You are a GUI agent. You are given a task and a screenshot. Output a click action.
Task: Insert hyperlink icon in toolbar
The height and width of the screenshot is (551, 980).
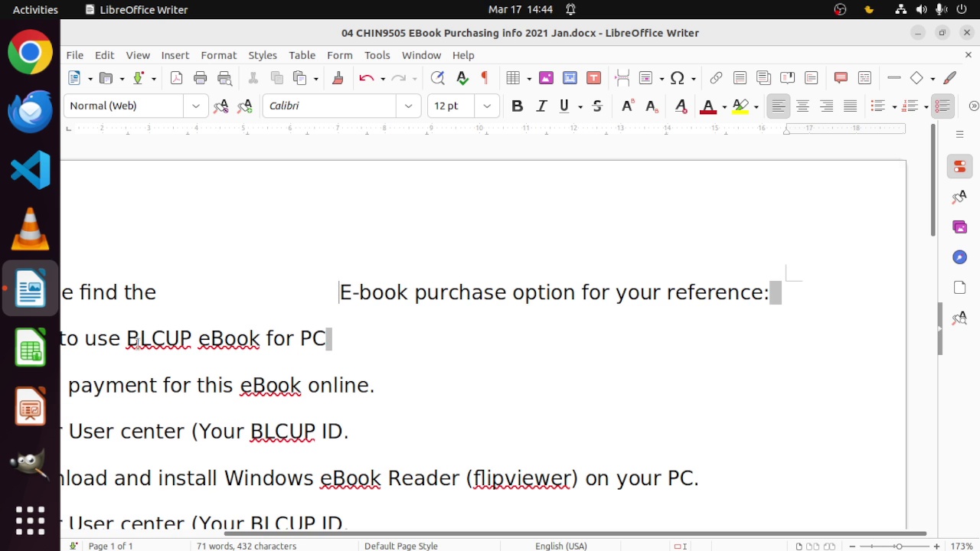(716, 78)
